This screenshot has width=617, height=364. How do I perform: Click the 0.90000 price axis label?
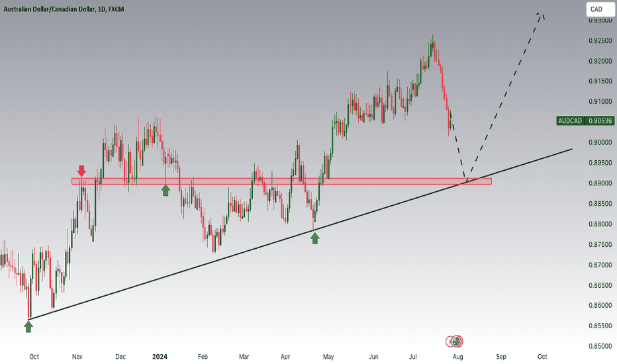coord(600,142)
